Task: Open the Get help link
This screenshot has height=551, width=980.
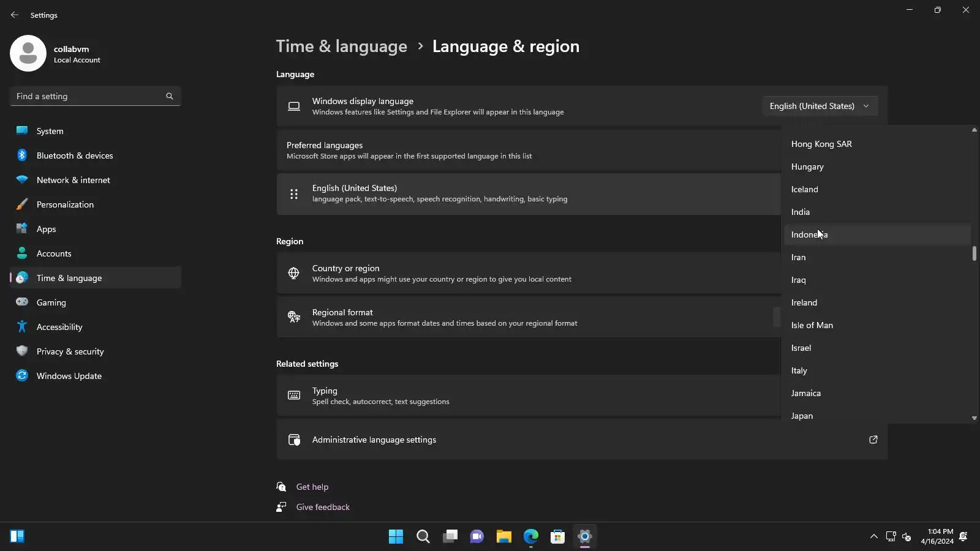Action: [312, 487]
